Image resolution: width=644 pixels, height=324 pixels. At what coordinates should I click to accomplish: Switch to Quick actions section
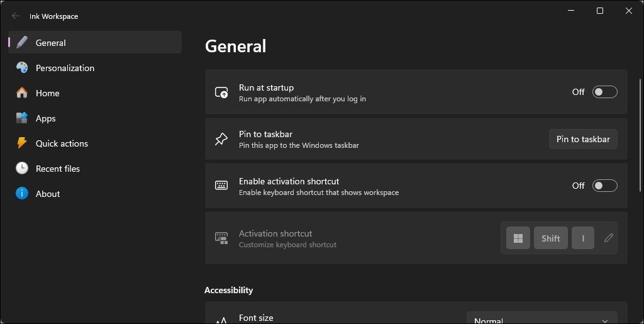(95, 143)
